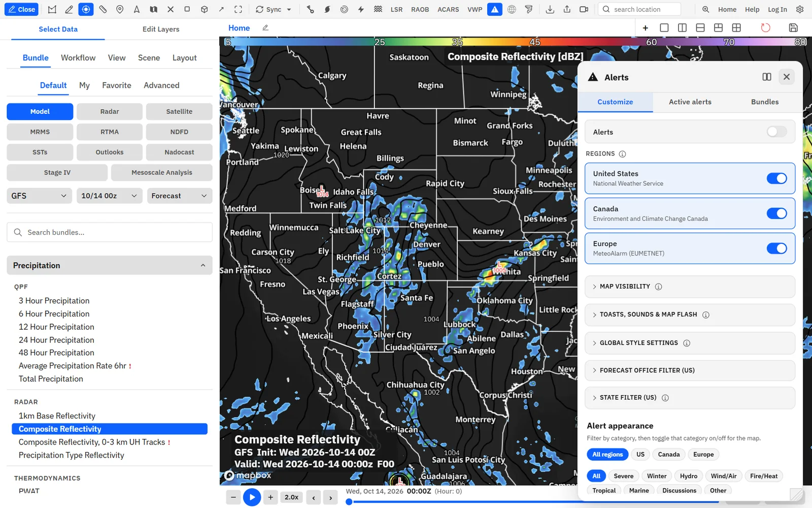Click the MRMS data source button
The height and width of the screenshot is (508, 812).
click(40, 132)
